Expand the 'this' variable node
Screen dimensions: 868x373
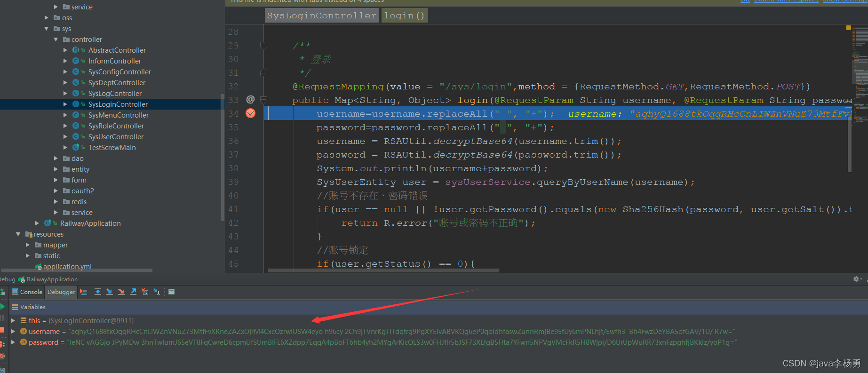[13, 320]
